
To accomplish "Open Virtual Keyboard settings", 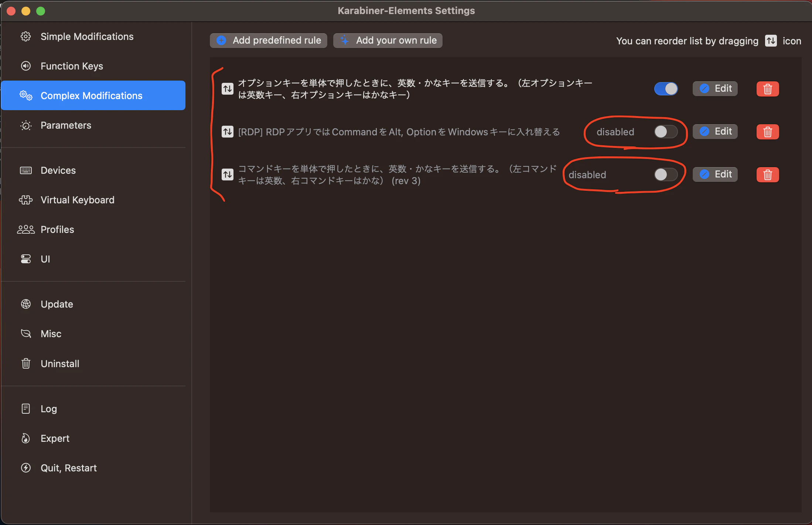I will tap(77, 200).
